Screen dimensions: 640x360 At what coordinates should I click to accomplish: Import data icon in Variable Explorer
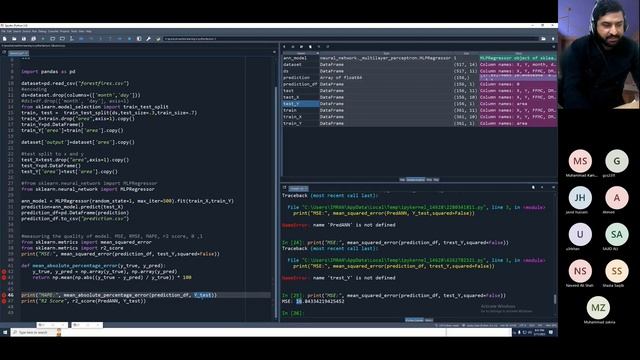click(284, 47)
